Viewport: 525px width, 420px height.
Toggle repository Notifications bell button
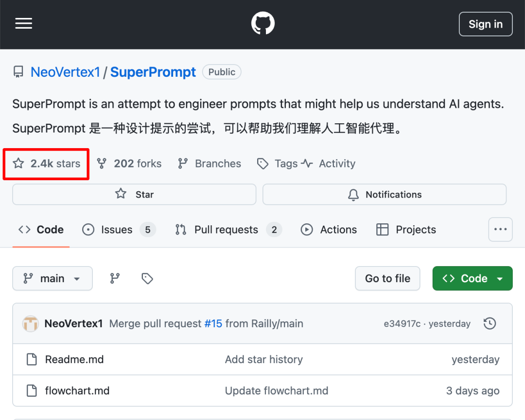point(384,194)
